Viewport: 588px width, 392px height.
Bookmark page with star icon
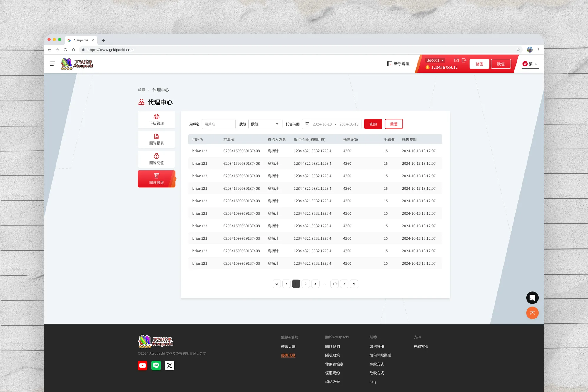point(518,50)
